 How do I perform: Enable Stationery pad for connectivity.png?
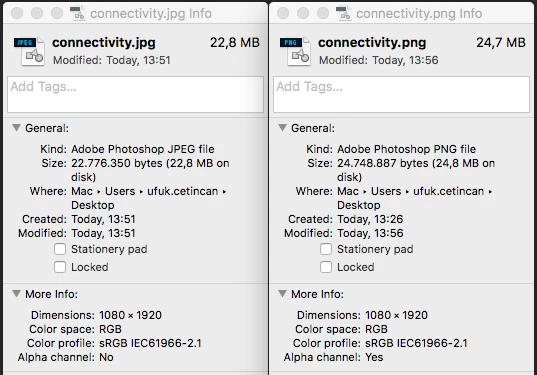(x=326, y=249)
